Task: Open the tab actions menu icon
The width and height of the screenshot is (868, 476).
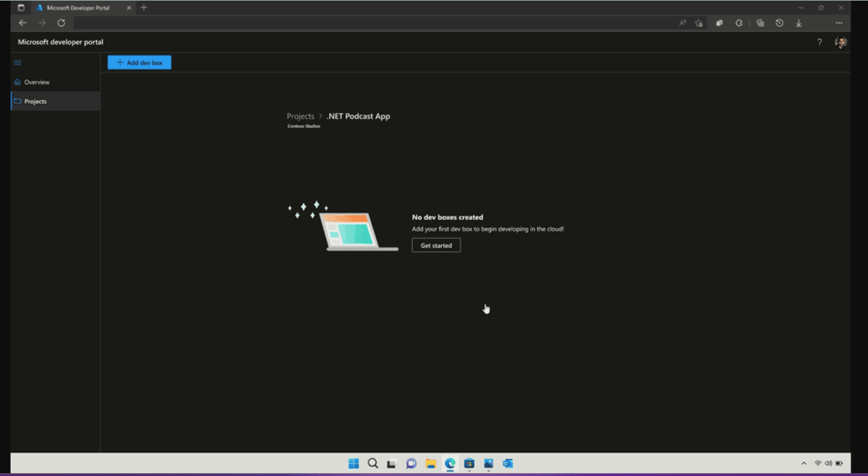Action: point(21,8)
